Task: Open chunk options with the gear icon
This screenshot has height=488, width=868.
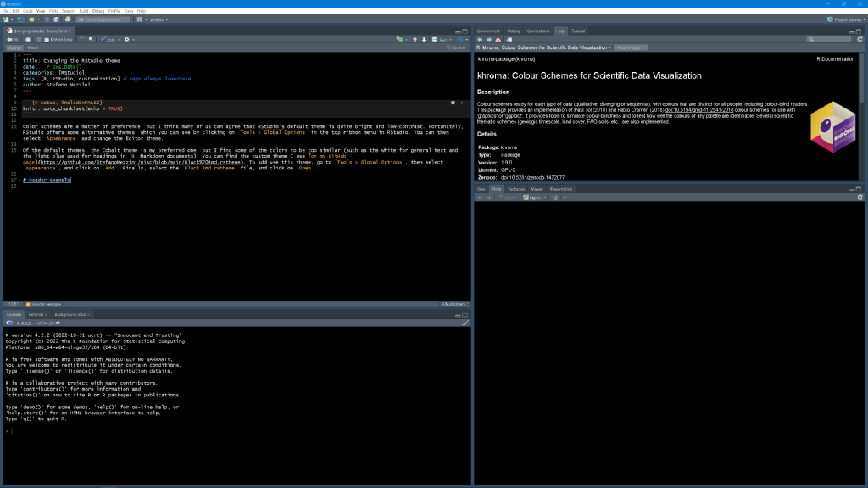Action: [453, 103]
